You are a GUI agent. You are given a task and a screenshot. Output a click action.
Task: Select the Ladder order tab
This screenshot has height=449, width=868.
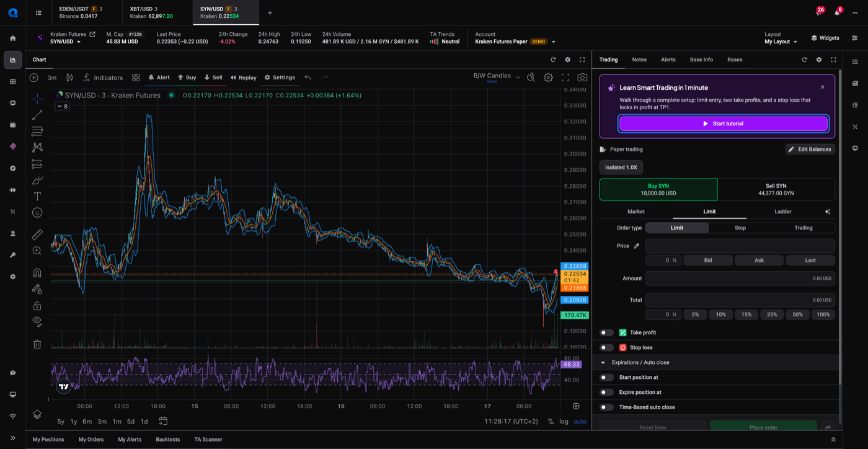click(782, 211)
